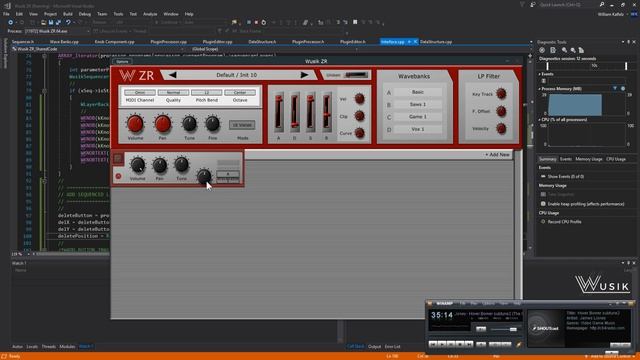Click the Curve knob
640x360 pixels.
(359, 133)
